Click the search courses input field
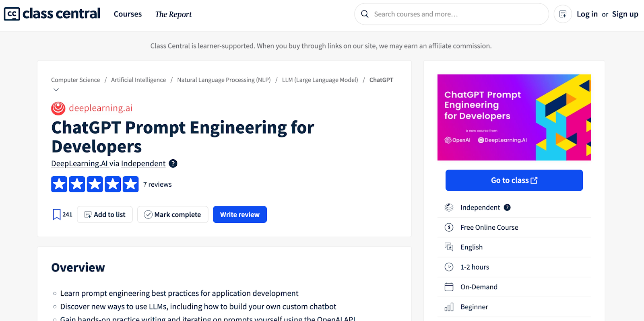This screenshot has height=321, width=644. [452, 14]
